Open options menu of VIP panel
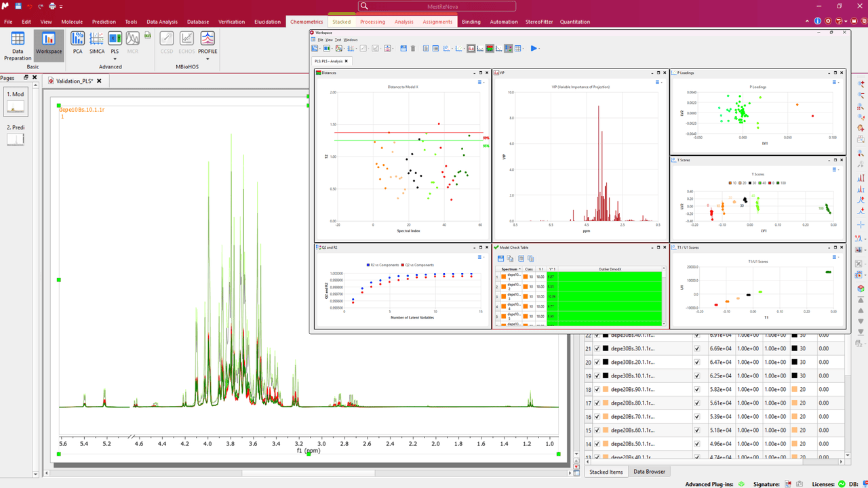Viewport: 868px width, 488px height. pyautogui.click(x=658, y=82)
